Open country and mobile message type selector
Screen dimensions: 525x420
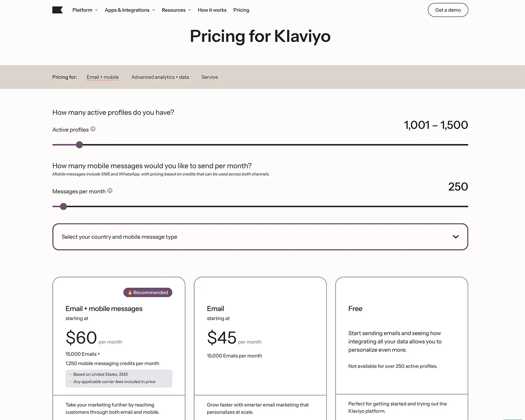[x=260, y=237]
